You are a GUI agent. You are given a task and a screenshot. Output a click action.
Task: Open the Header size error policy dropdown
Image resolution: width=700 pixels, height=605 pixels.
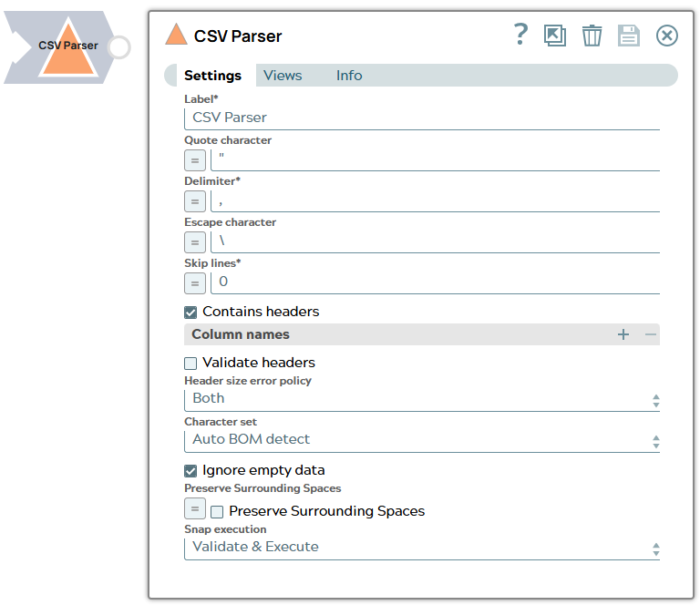pos(421,399)
